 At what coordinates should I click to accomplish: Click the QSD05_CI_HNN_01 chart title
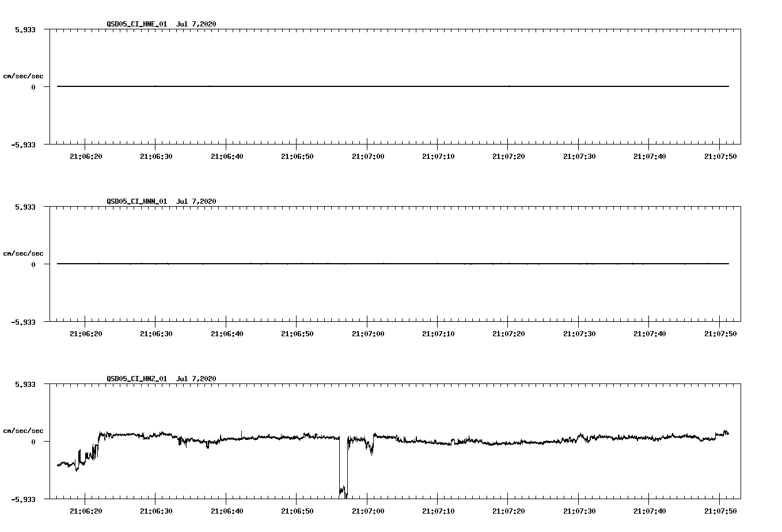click(161, 201)
